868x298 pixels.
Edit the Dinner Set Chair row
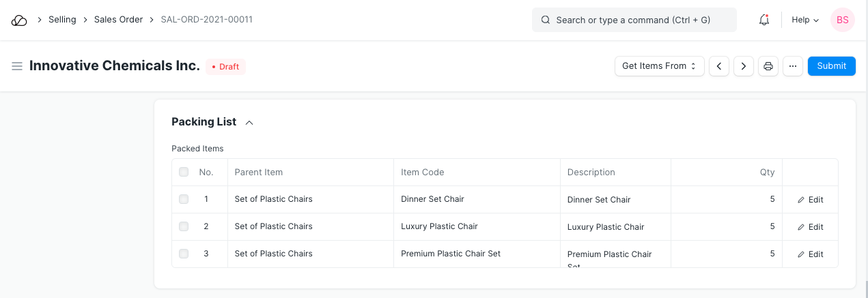coord(811,200)
